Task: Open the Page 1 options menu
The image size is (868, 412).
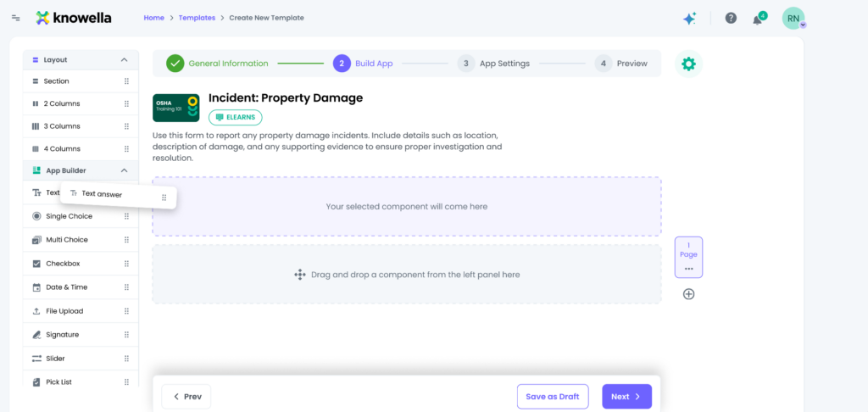Action: pos(688,269)
